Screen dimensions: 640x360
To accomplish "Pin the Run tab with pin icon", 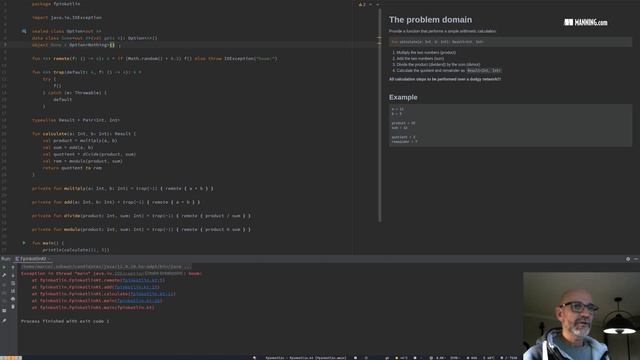I will 4,321.
